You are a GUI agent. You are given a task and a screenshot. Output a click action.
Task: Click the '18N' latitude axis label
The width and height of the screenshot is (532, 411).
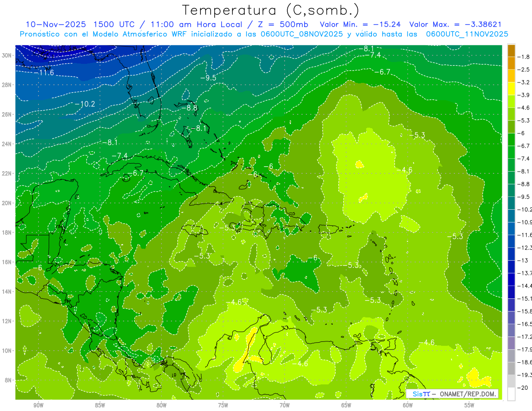[8, 232]
